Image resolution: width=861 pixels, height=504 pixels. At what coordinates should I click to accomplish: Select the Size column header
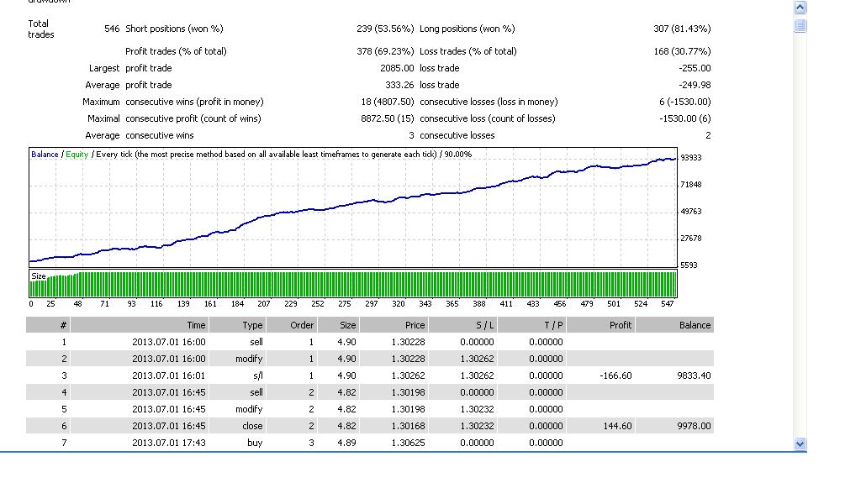pos(338,325)
